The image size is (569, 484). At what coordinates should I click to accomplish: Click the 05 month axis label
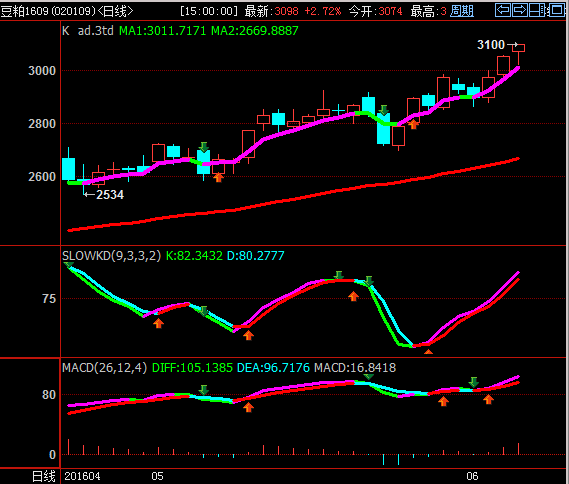tap(157, 476)
